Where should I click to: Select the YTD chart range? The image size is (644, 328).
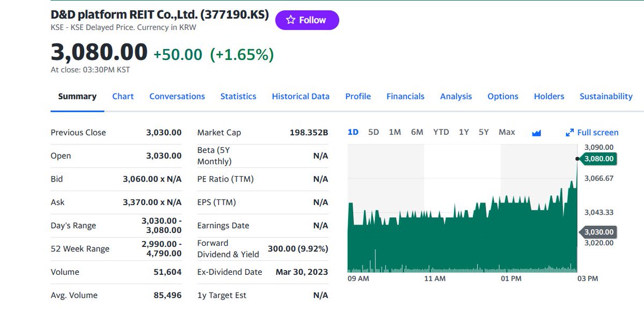[441, 132]
